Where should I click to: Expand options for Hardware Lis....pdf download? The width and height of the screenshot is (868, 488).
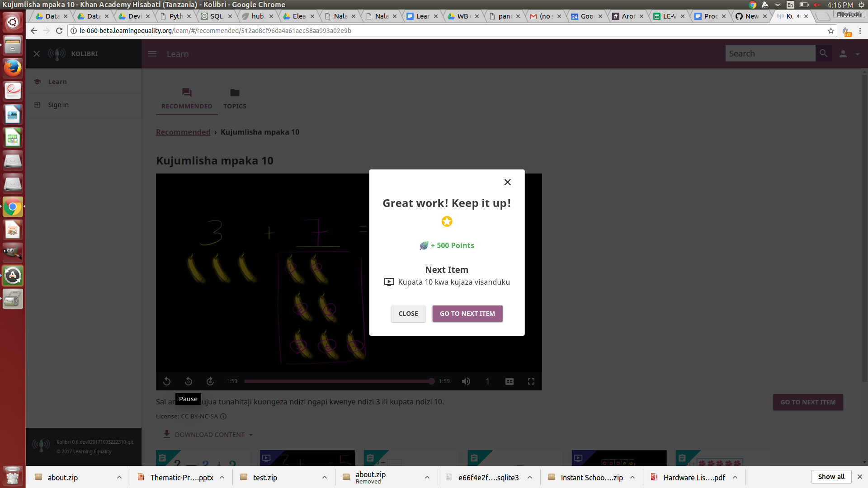(735, 478)
